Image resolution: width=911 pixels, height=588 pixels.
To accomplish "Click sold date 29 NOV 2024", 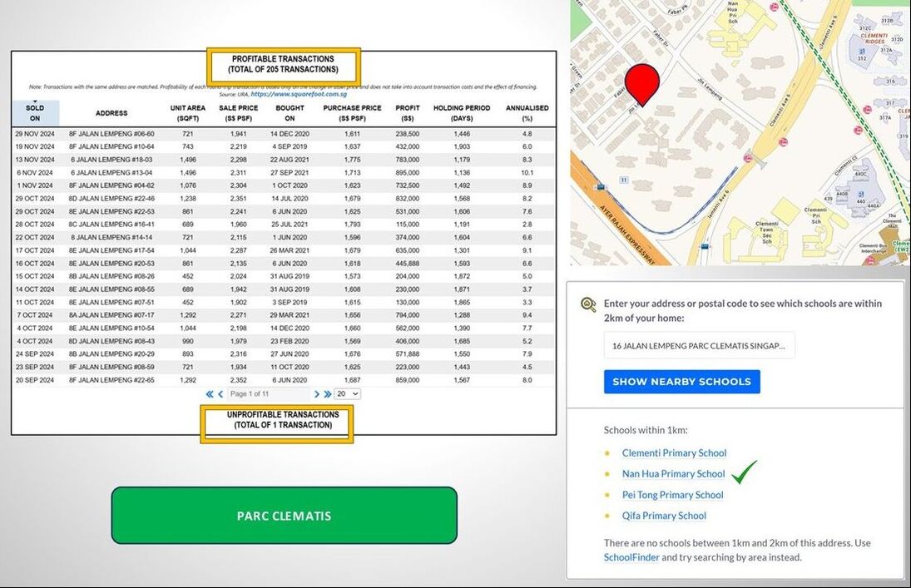I will (x=35, y=134).
